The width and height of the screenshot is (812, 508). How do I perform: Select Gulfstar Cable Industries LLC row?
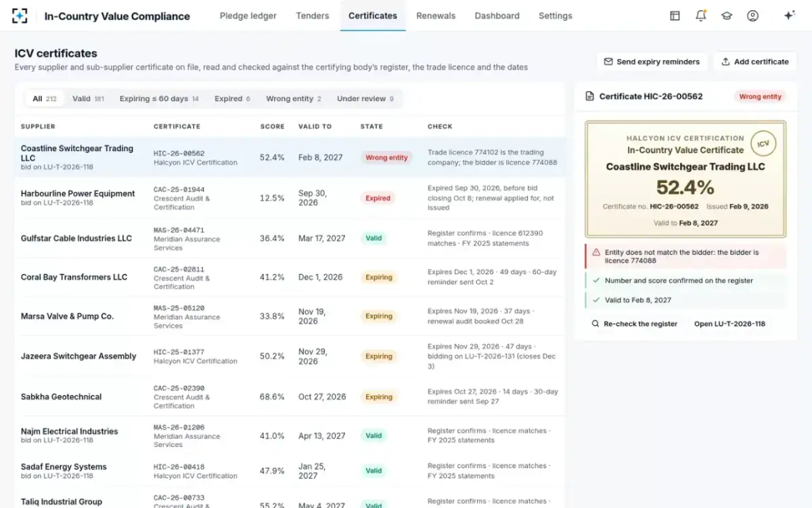[x=290, y=238]
